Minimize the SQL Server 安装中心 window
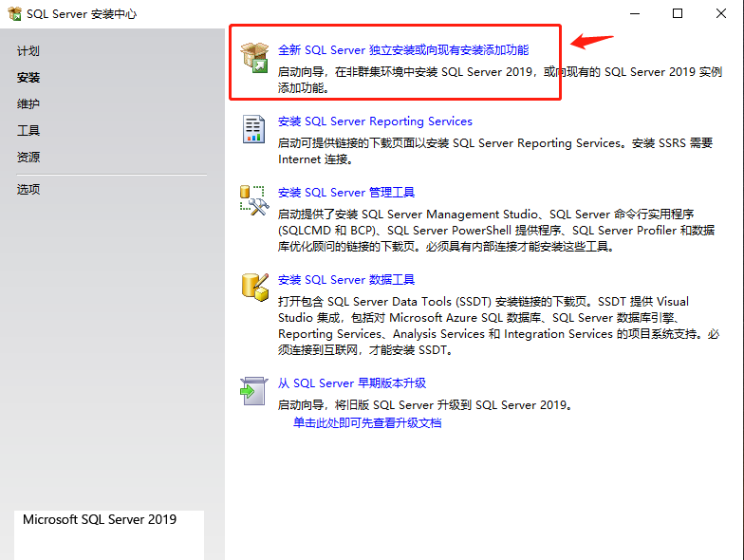Screen dimensions: 744x560 point(635,13)
